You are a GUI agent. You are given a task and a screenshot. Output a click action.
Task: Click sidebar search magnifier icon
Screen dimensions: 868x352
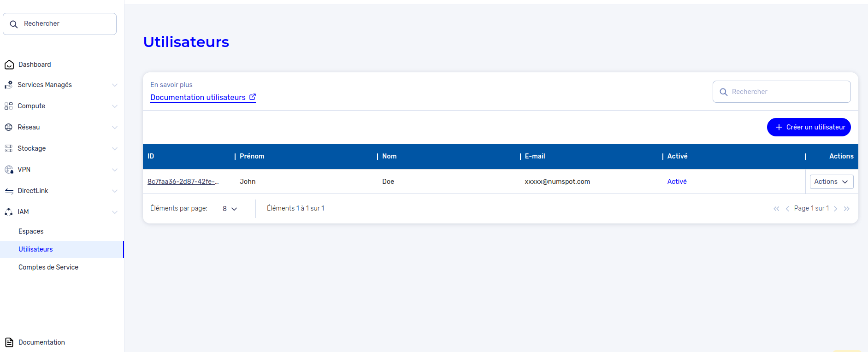tap(14, 24)
